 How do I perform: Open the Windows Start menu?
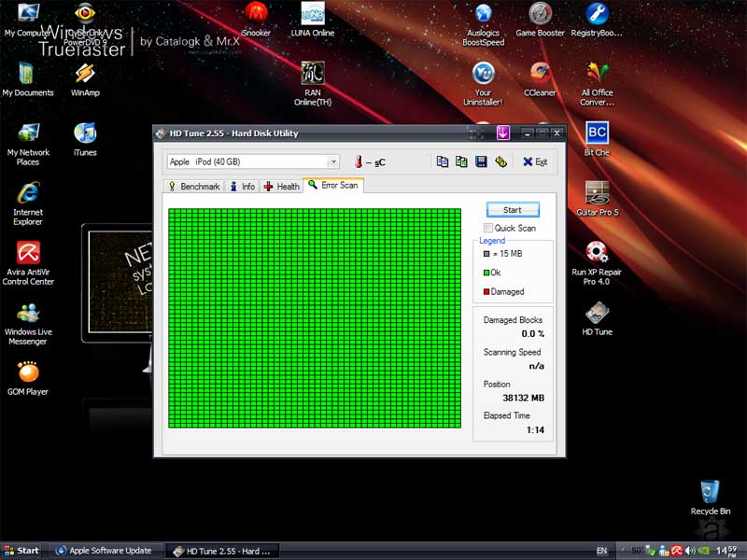tap(22, 551)
